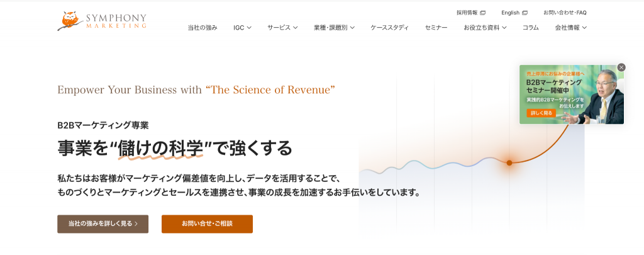Image resolution: width=644 pixels, height=255 pixels.
Task: Open the ケーススタディ page
Action: [x=390, y=28]
